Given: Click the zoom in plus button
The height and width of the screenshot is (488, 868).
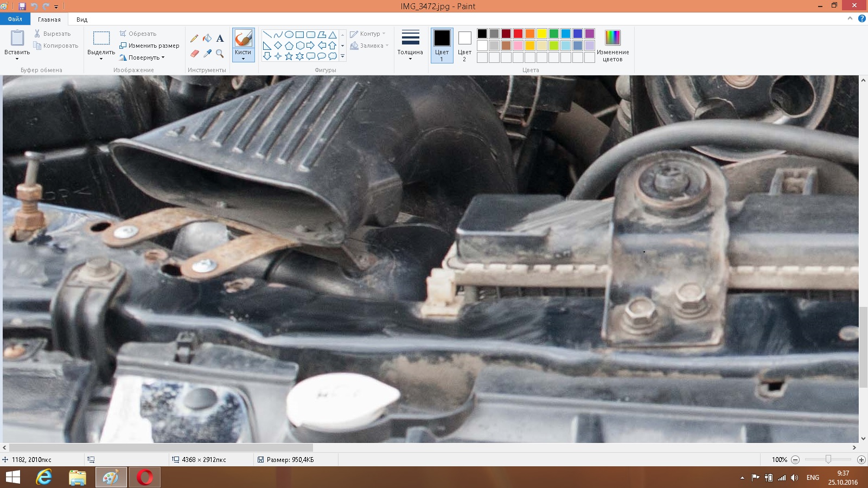Looking at the screenshot, I should [x=861, y=460].
